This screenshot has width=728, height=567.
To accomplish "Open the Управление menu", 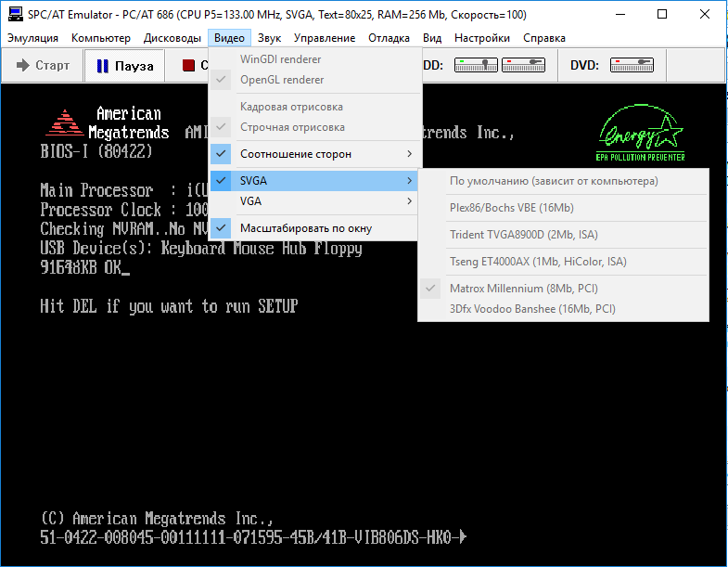I will click(325, 38).
